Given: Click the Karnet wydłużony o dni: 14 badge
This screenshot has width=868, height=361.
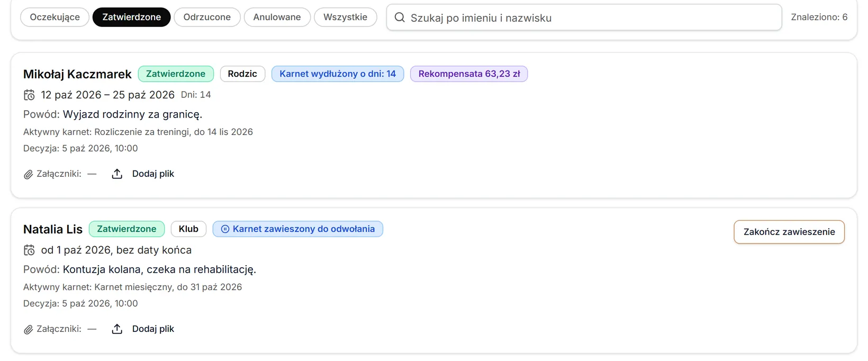Looking at the screenshot, I should pos(338,74).
